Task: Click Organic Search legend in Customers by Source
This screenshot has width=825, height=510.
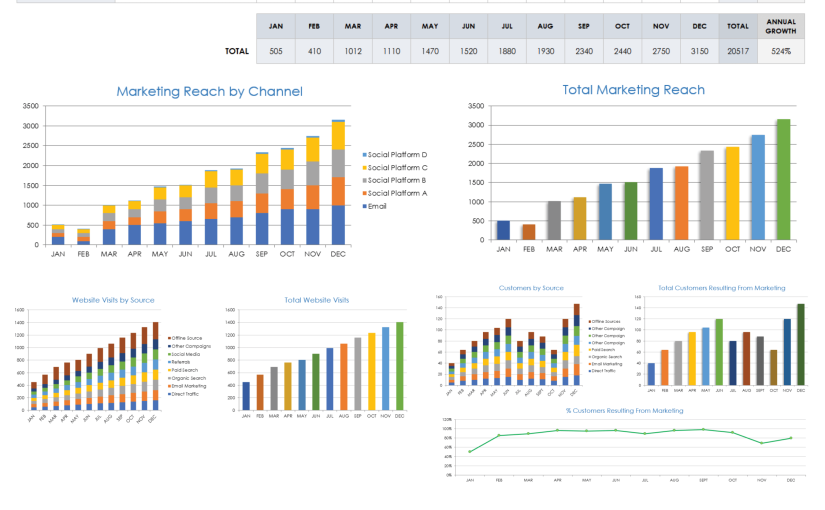Action: [x=605, y=357]
